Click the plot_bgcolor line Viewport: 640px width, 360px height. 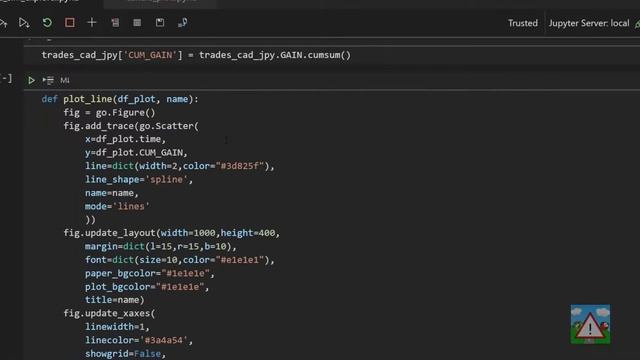147,287
